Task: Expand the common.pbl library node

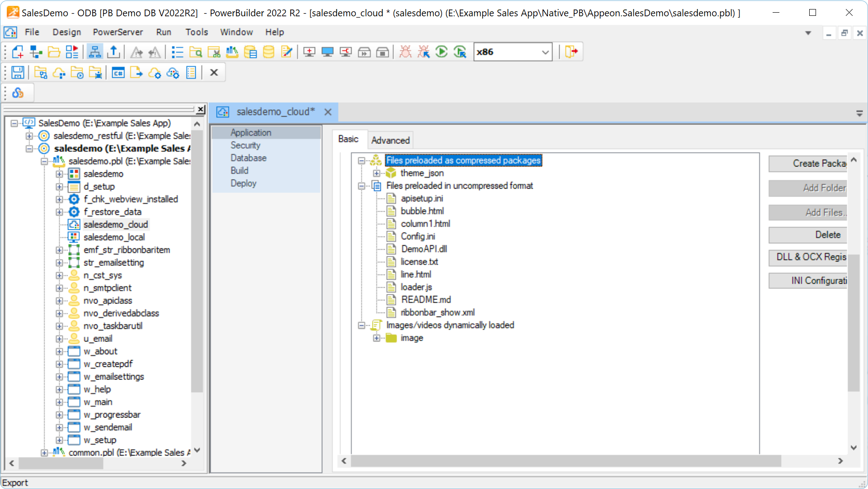Action: tap(44, 452)
